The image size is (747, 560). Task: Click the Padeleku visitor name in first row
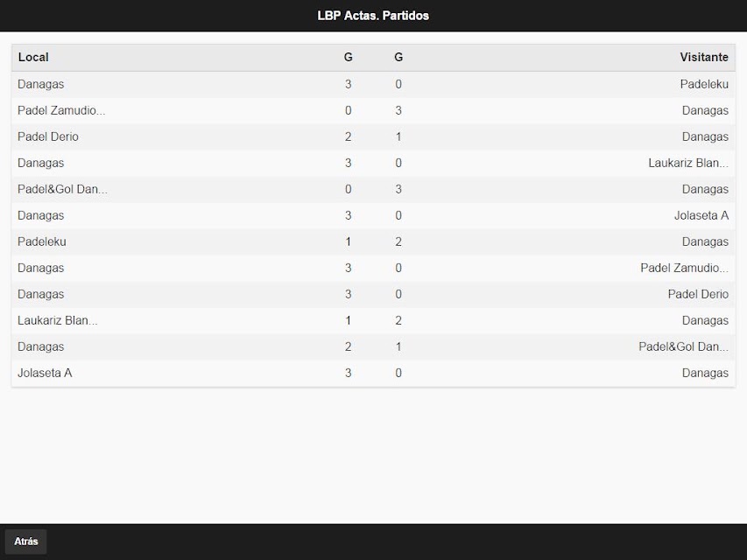tap(703, 84)
